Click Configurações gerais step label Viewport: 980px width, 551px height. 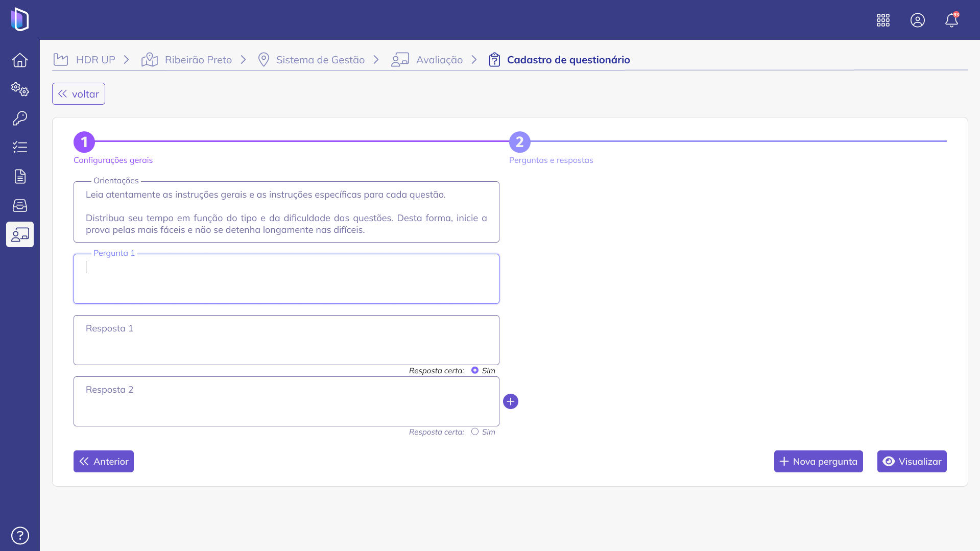(x=113, y=160)
